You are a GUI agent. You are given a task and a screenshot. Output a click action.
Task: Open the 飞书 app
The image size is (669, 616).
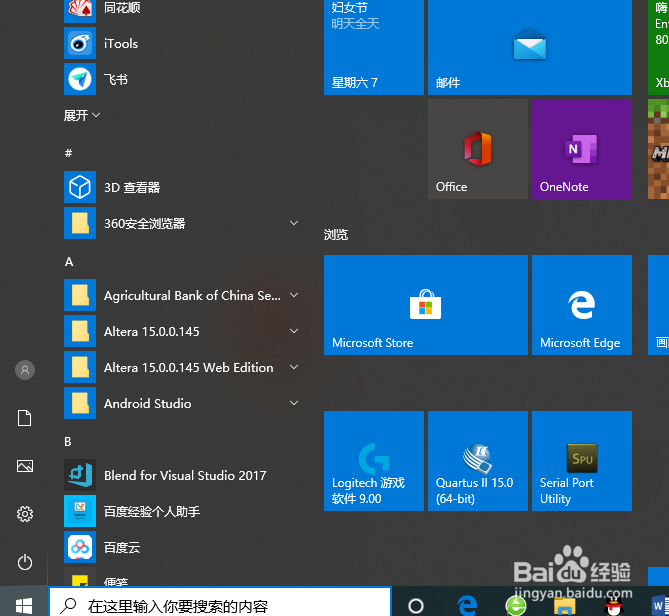tap(183, 79)
